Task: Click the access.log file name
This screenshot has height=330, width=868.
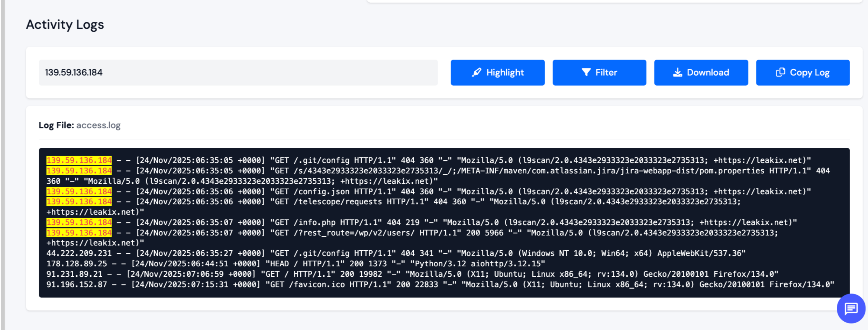Action: (x=98, y=125)
